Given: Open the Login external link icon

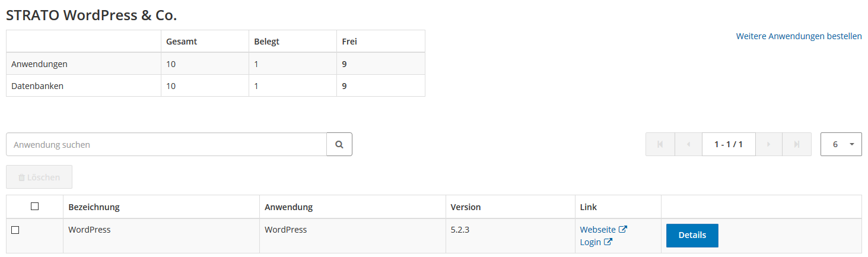Looking at the screenshot, I should (608, 242).
